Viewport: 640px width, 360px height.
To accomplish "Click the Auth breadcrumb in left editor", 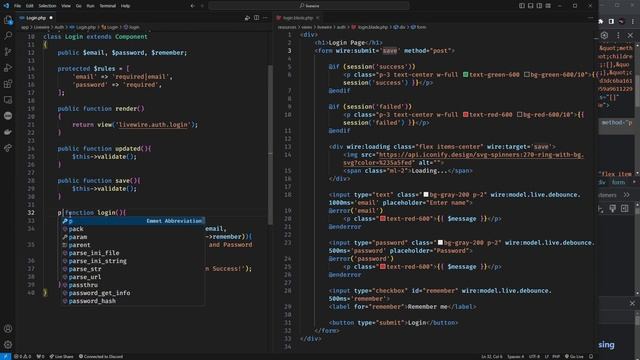I will click(59, 27).
